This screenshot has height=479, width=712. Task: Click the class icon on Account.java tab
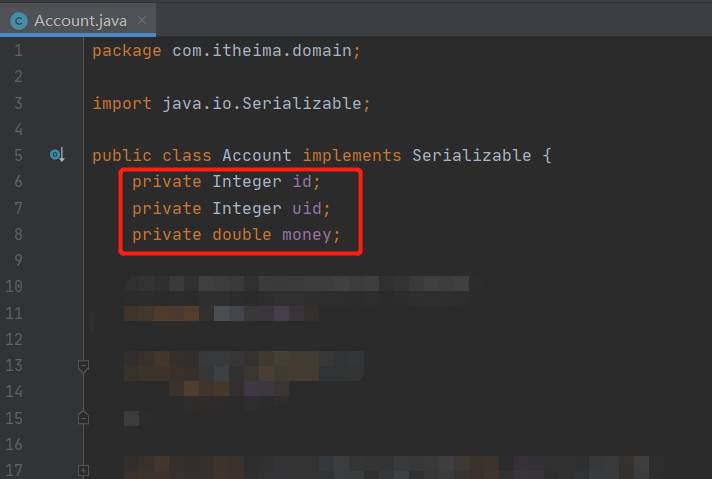(19, 21)
